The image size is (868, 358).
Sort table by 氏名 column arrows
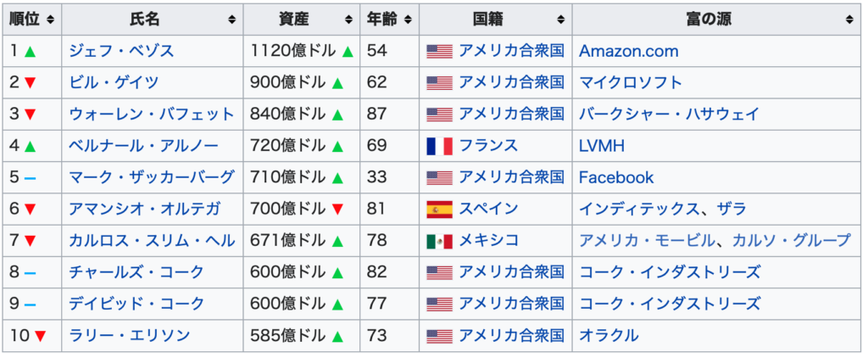[x=232, y=20]
